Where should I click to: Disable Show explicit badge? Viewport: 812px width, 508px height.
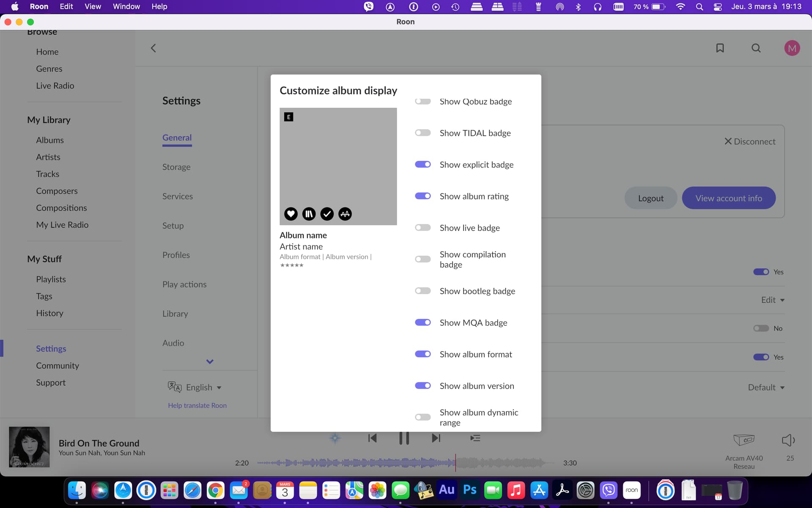(x=423, y=164)
